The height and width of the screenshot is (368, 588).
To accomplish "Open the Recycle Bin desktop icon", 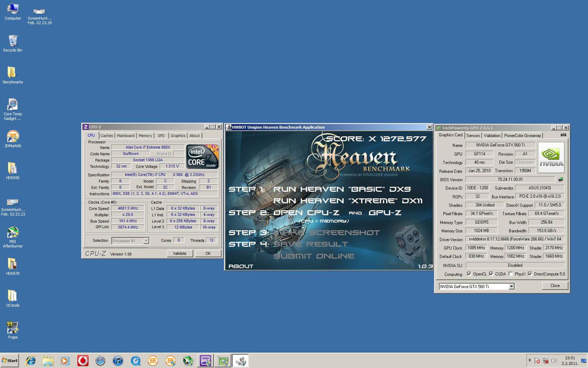I will (13, 43).
